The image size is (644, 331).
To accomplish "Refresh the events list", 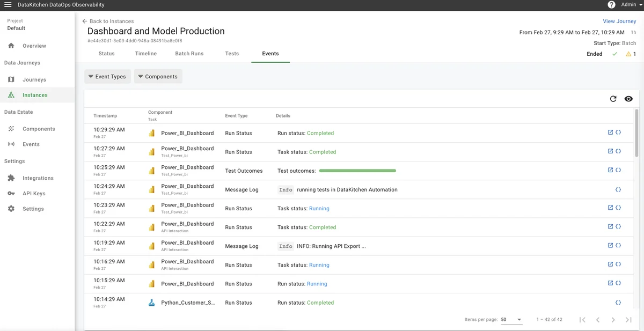I will [x=613, y=99].
